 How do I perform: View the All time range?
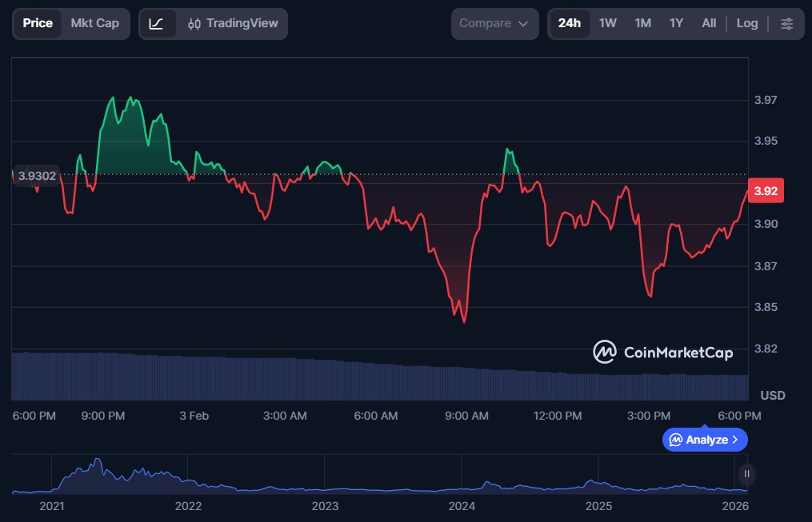click(x=709, y=23)
